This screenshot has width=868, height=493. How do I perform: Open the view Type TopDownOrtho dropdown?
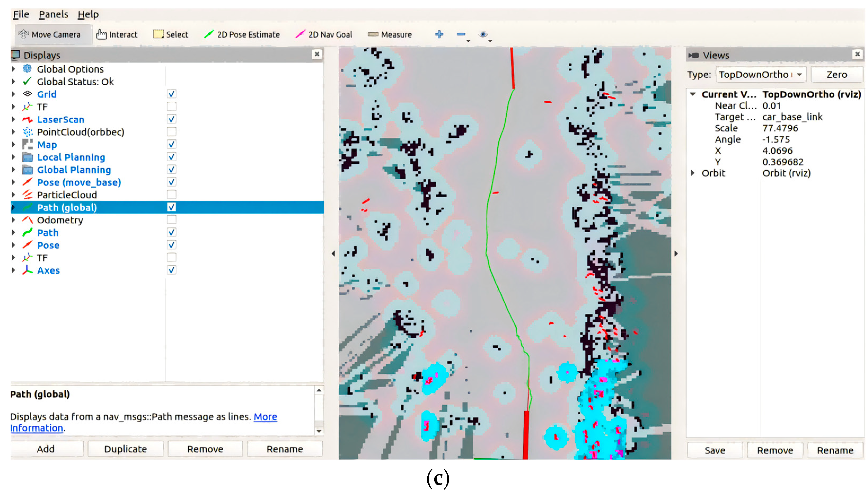point(760,74)
